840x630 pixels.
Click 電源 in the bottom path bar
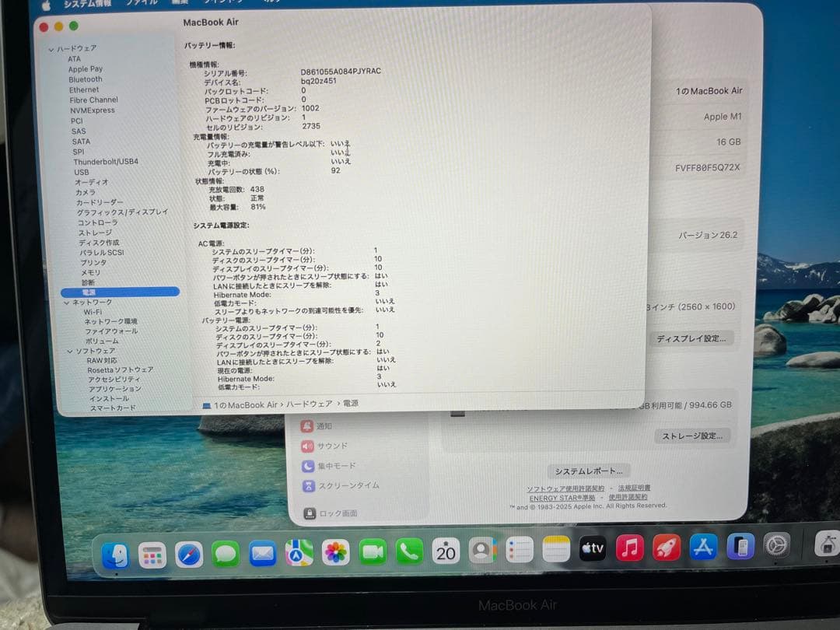(x=351, y=404)
